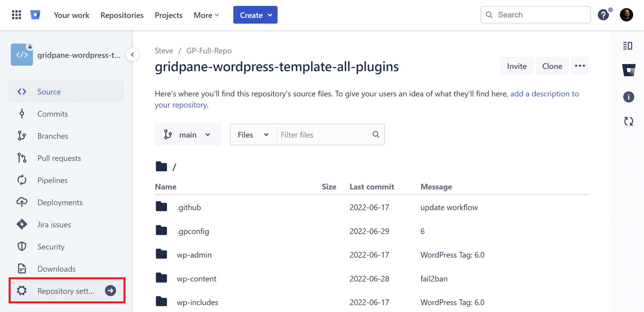Click the repository code avatar icon
The image size is (644, 312).
[x=22, y=54]
